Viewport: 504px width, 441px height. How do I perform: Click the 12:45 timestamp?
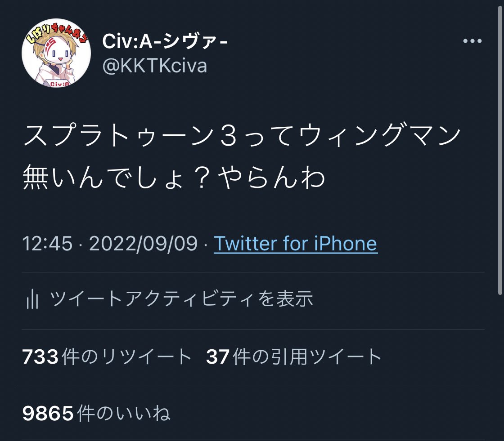[x=47, y=244]
